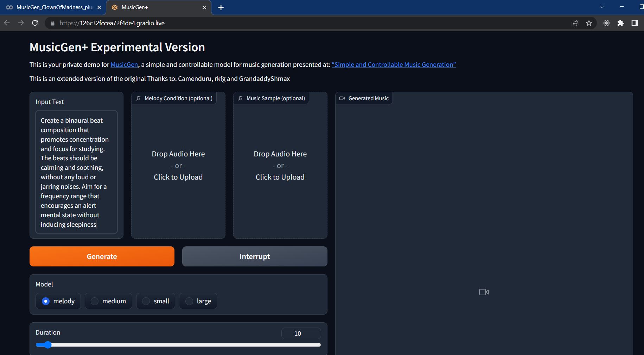Viewport: 644px width, 355px height.
Task: Go back using the browser back arrow
Action: [7, 23]
